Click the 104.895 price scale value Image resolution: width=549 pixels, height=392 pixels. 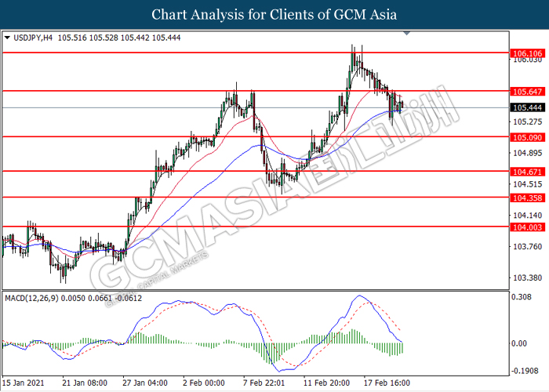527,153
